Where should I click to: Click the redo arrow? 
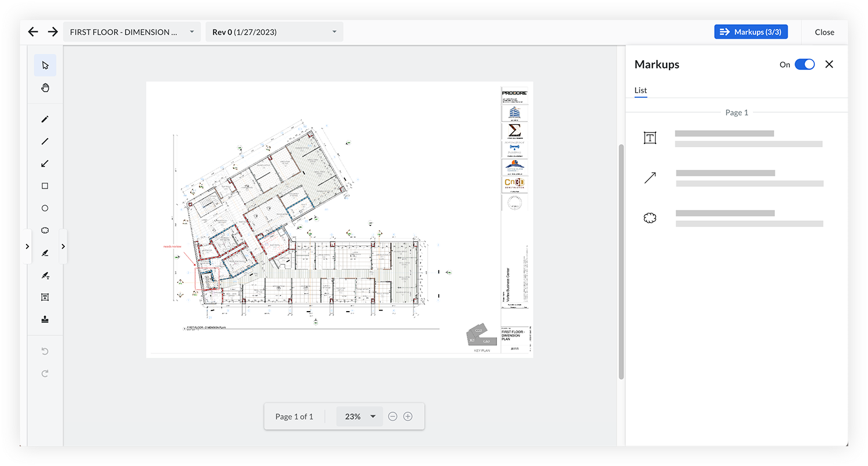click(x=45, y=373)
